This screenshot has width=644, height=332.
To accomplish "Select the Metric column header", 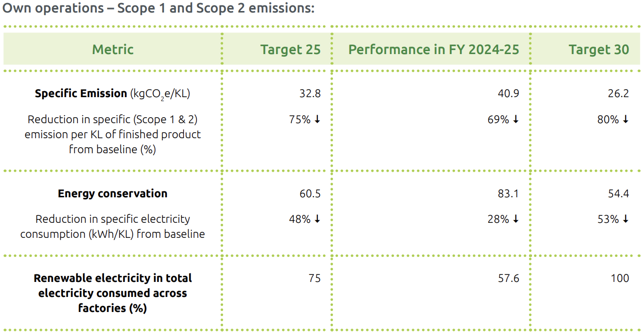I will pyautogui.click(x=112, y=50).
